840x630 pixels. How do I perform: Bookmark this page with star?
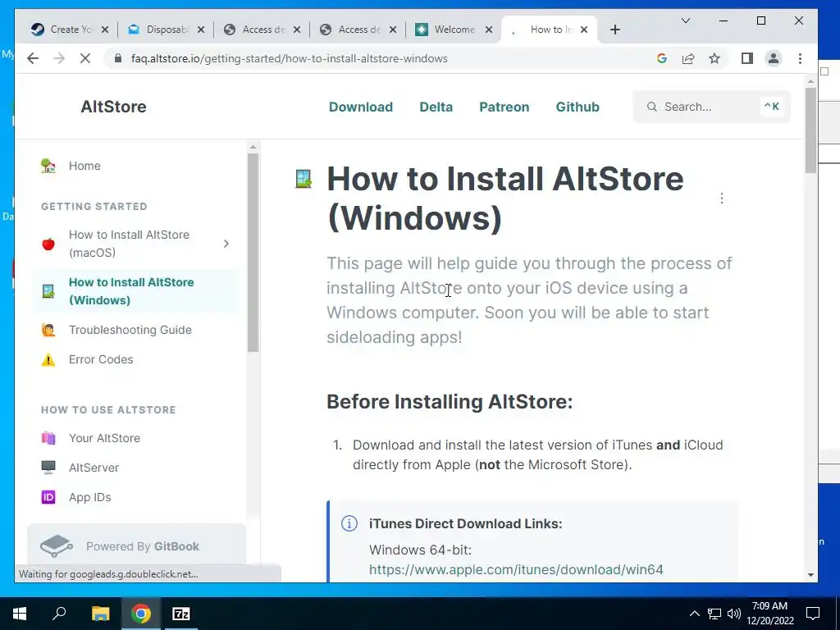click(714, 58)
